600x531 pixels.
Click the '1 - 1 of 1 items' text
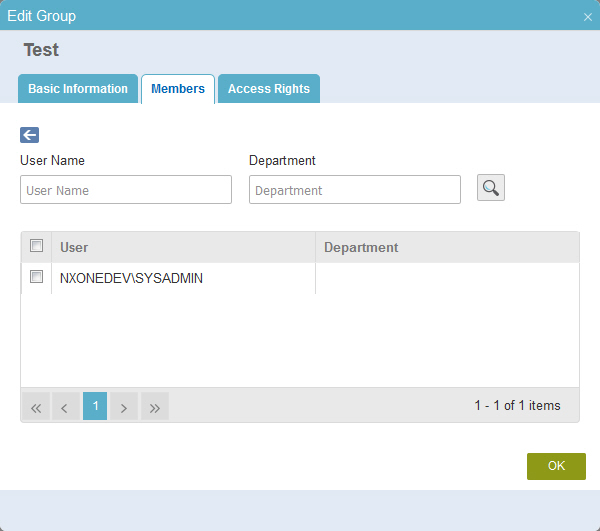coord(517,406)
